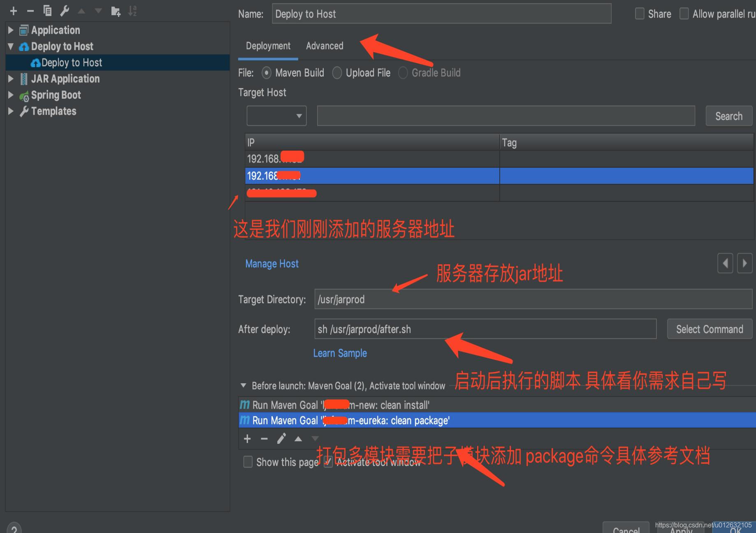Expand the Spring Boot group
Viewport: 756px width, 533px height.
(x=11, y=95)
